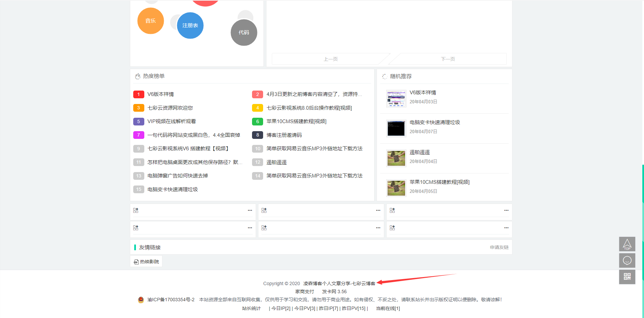Click the 遥舶遥遥 recommendation thumbnail
The image size is (644, 318).
396,158
